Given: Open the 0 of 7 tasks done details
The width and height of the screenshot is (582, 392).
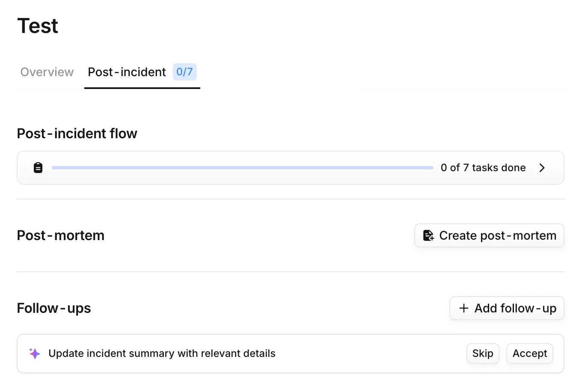Looking at the screenshot, I should coord(483,167).
